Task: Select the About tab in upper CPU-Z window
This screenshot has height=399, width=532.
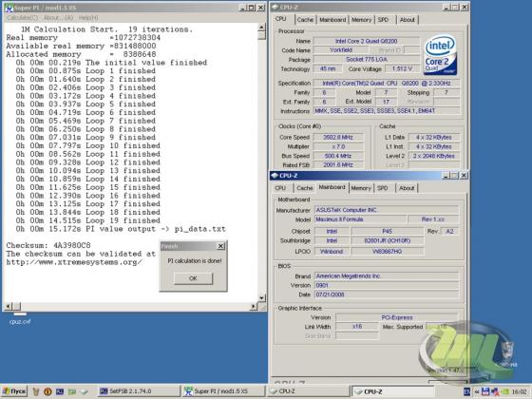Action: click(x=408, y=20)
